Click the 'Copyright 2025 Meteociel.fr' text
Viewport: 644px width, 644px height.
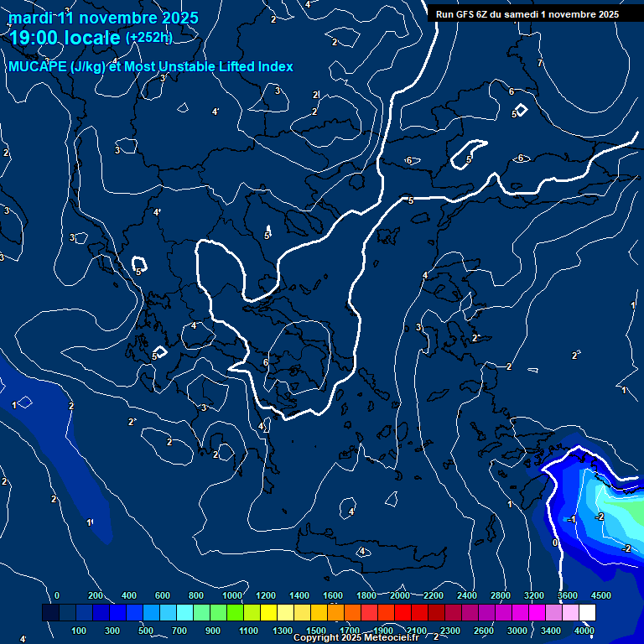(356, 637)
